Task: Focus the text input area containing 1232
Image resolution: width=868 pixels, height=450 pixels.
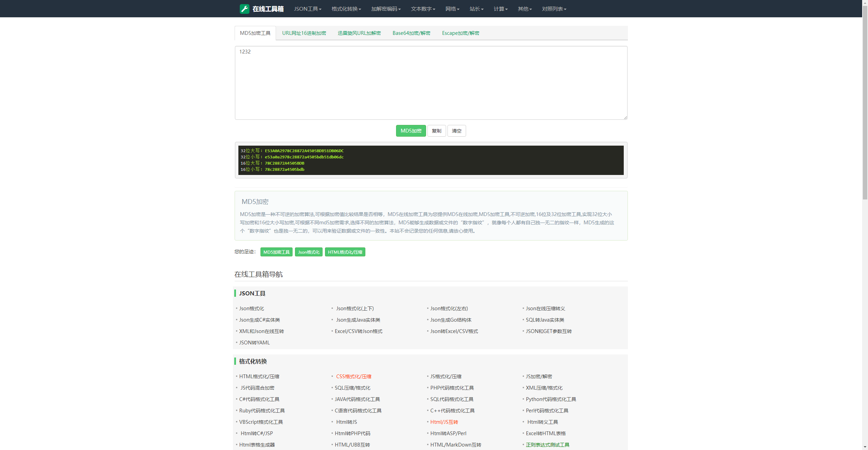Action: [431, 83]
